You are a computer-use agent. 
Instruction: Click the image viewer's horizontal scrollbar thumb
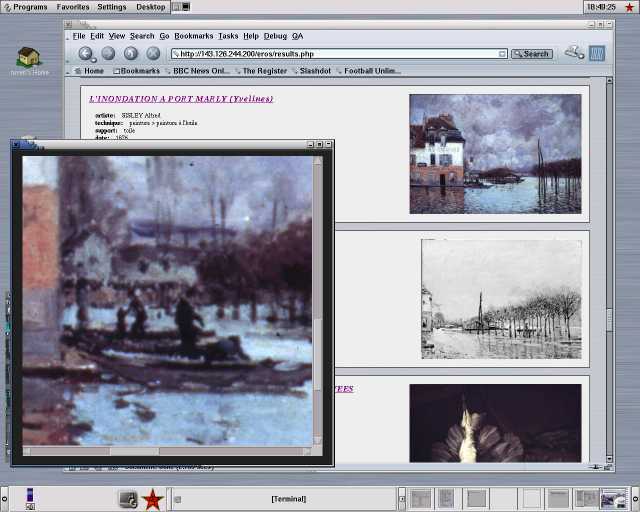point(134,451)
